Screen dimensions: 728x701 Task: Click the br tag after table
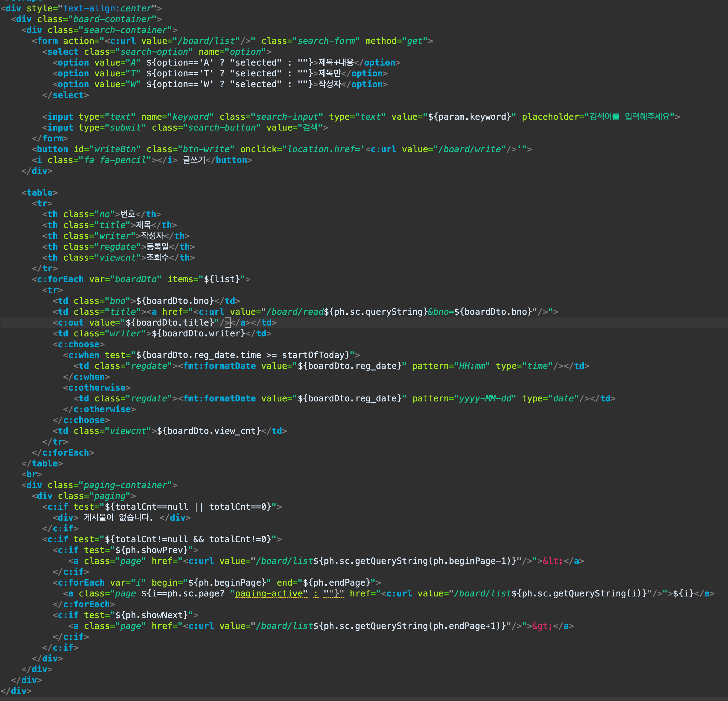(32, 474)
